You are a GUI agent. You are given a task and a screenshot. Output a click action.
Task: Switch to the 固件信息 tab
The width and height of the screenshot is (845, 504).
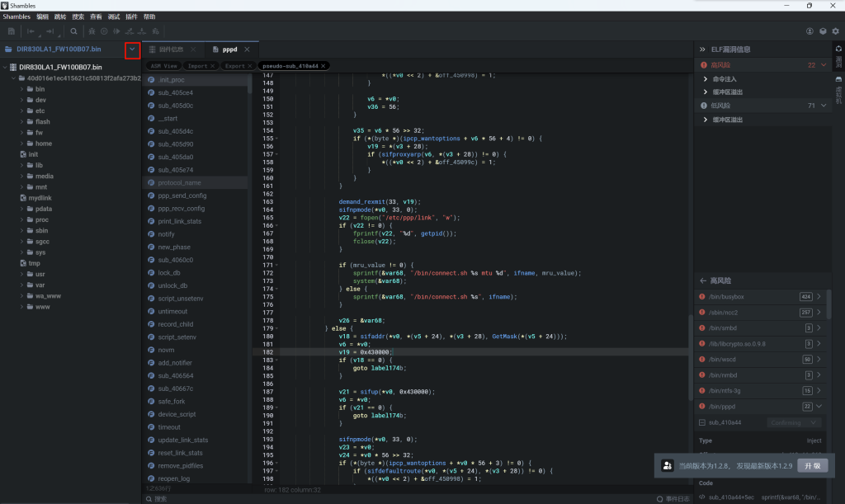[x=171, y=49]
